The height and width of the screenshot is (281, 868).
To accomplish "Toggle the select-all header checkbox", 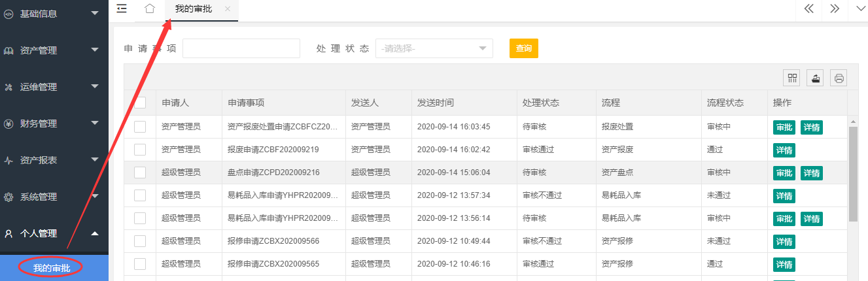I will click(x=140, y=103).
